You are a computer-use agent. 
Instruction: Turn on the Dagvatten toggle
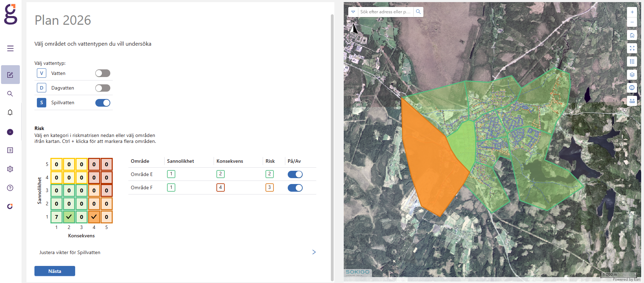click(103, 88)
